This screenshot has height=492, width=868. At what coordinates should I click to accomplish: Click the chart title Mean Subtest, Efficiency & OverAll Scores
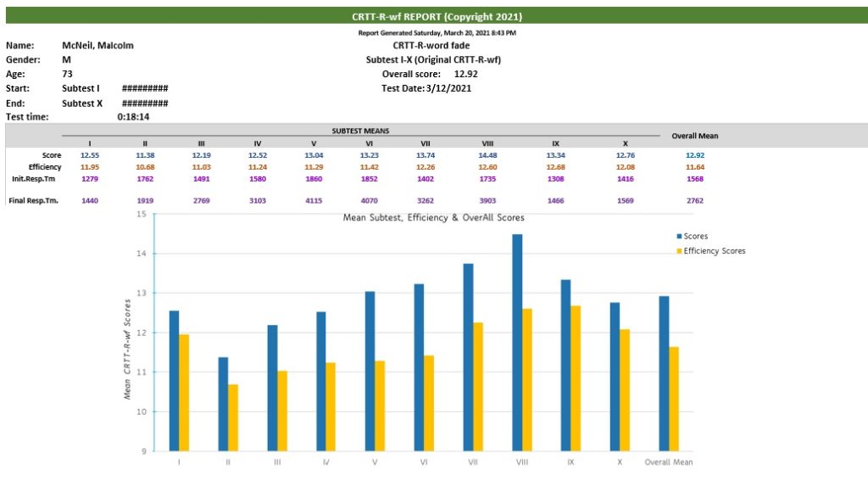[x=433, y=218]
